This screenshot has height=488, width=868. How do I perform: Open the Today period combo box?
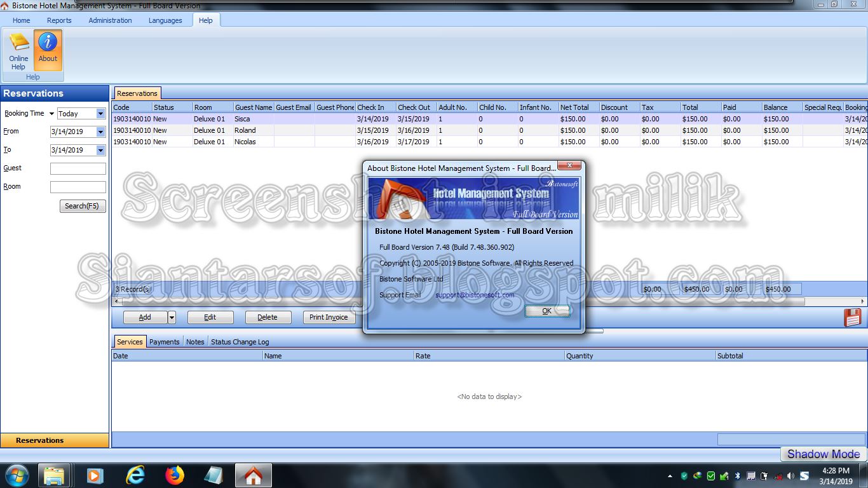click(81, 114)
